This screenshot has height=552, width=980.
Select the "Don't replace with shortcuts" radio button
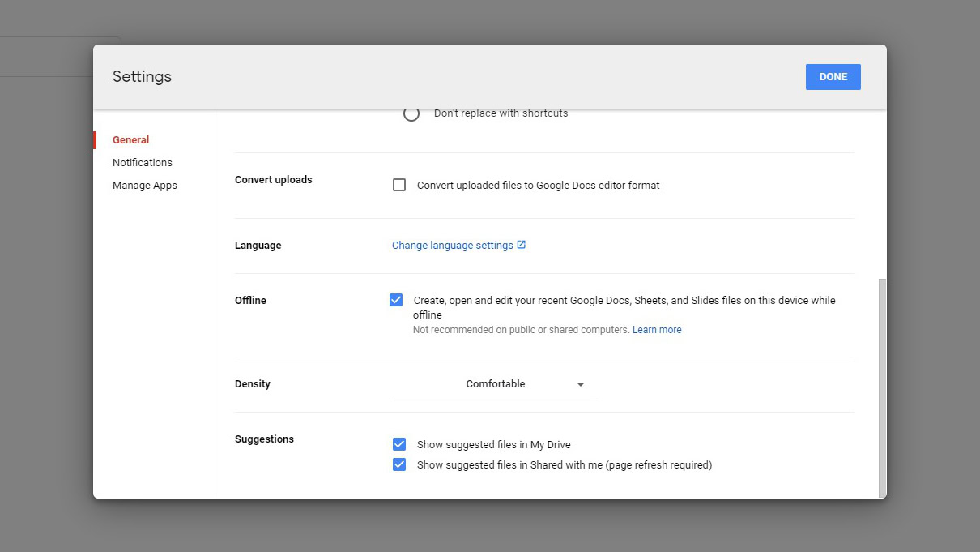point(411,114)
